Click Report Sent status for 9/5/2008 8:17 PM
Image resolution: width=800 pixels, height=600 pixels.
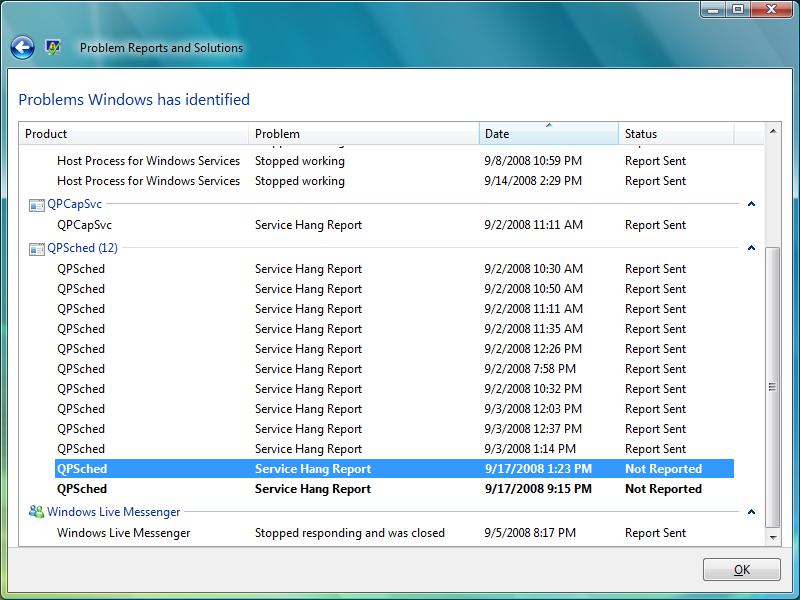tap(655, 533)
